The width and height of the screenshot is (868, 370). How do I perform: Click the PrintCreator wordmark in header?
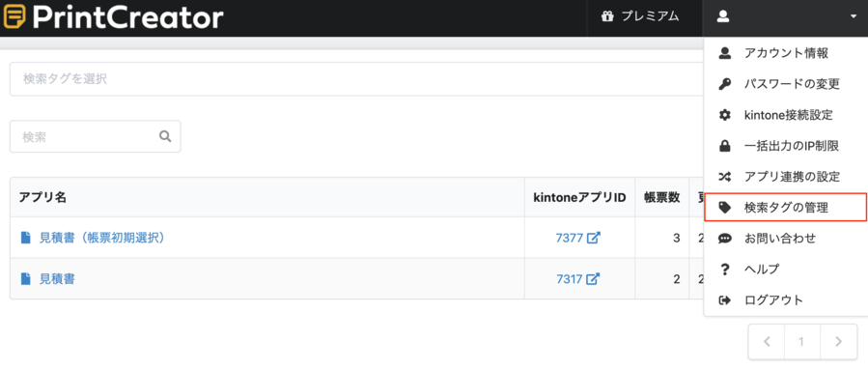127,17
